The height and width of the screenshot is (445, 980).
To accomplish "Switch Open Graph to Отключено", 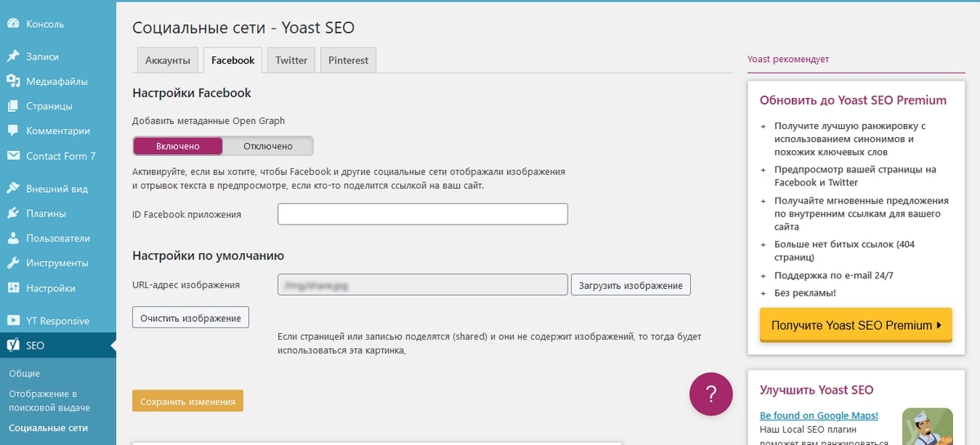I will tap(268, 146).
